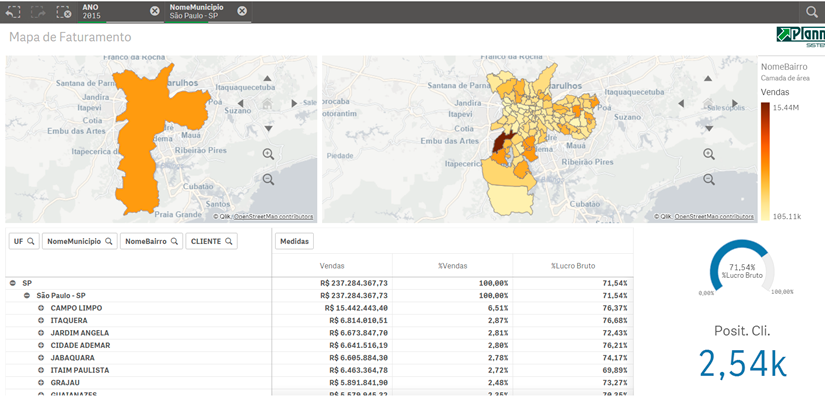Pan left map to the left
The width and height of the screenshot is (825, 399).
(240, 103)
